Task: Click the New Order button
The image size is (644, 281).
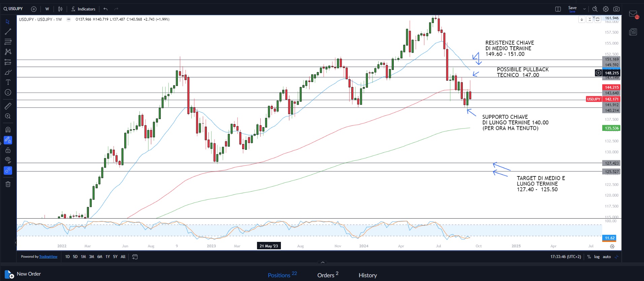Action: click(23, 274)
